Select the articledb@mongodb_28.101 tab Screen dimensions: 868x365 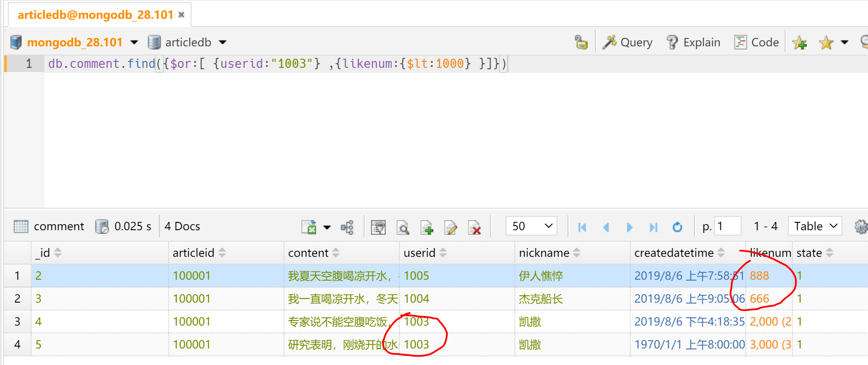(x=95, y=15)
